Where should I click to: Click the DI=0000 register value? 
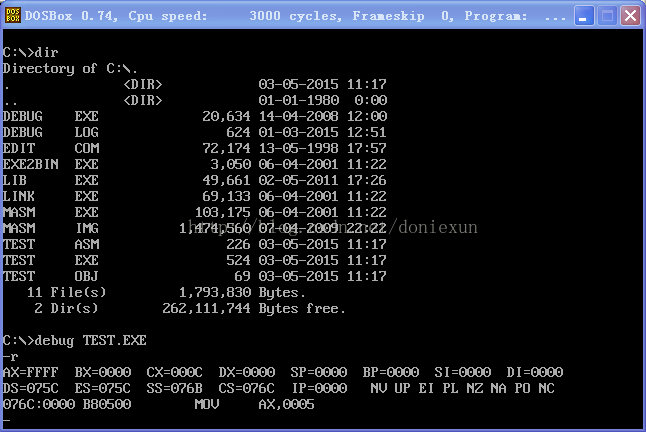point(535,373)
